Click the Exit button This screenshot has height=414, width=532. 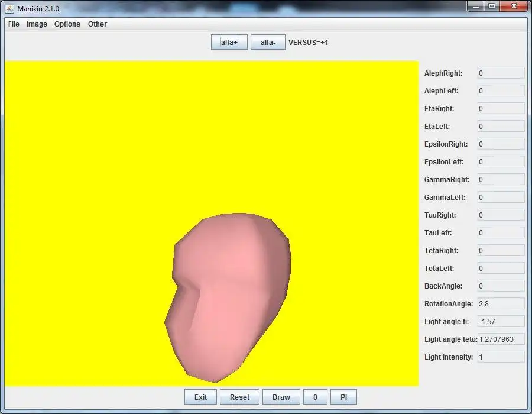click(x=200, y=397)
